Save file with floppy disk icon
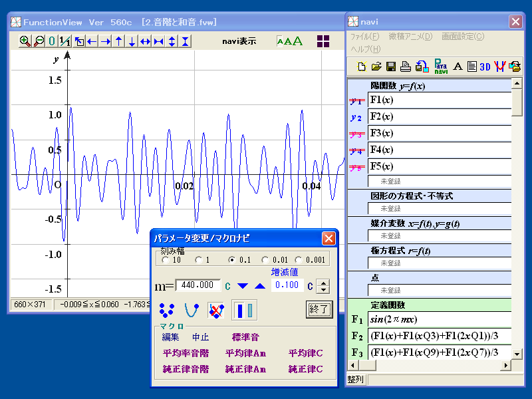 [391, 66]
